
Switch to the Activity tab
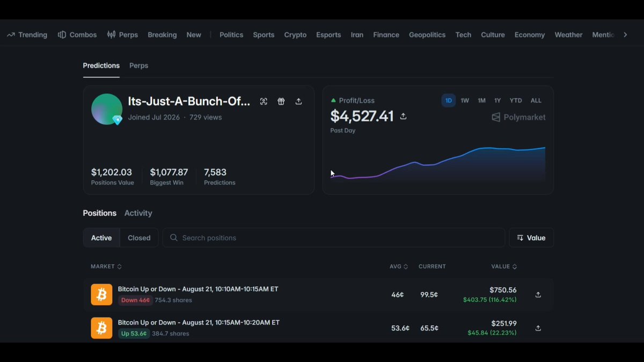(138, 213)
